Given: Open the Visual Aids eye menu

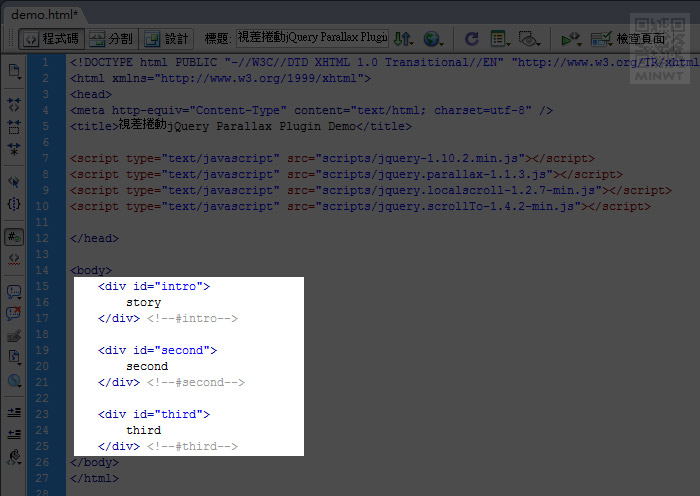Looking at the screenshot, I should [529, 39].
